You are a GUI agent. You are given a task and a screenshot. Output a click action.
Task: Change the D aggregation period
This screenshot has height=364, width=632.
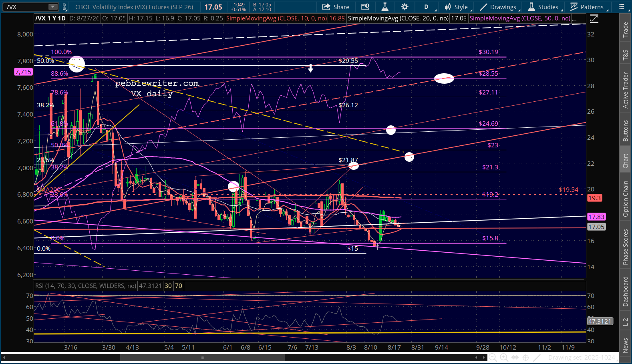coord(426,7)
